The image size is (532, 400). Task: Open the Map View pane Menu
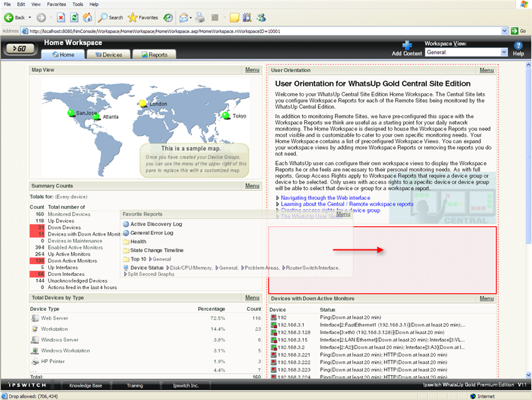point(252,70)
